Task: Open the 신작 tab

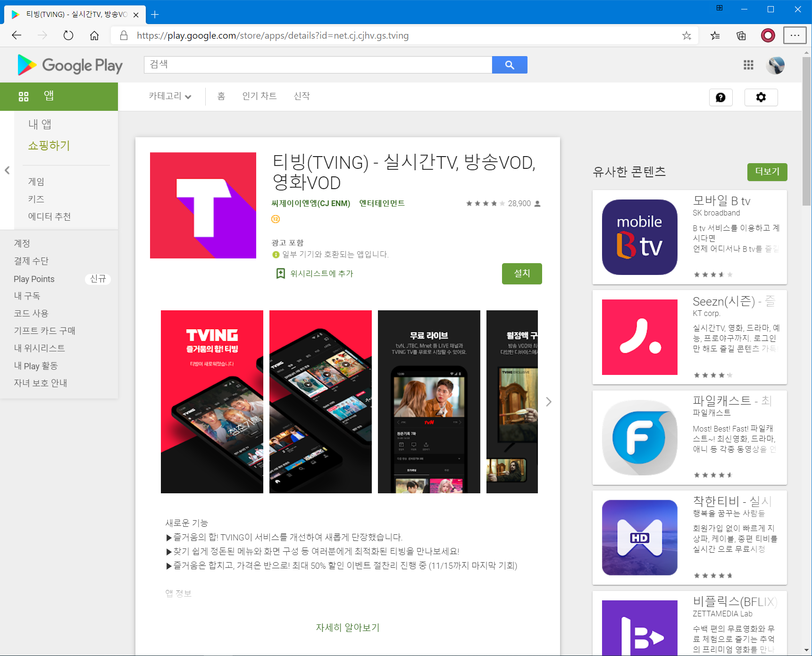Action: pos(302,96)
